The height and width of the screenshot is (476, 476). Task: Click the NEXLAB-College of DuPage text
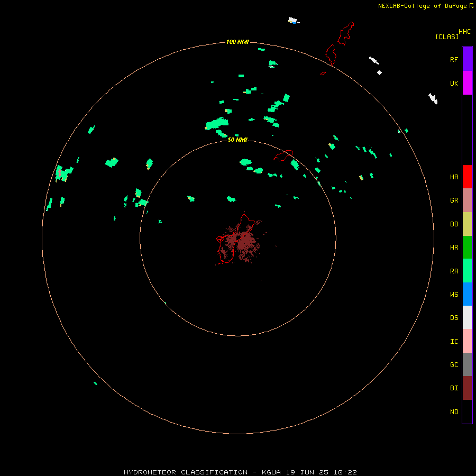point(422,6)
